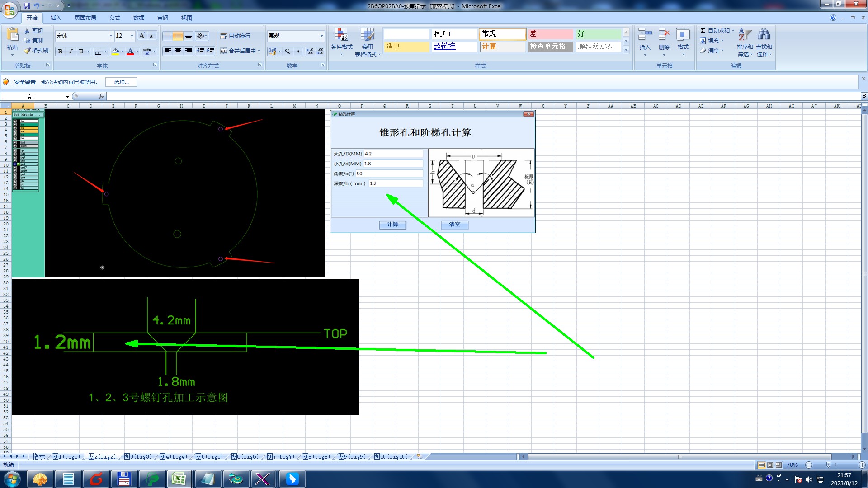Screen dimensions: 868x488
Task: Click the Format Painter brush icon
Action: point(28,51)
